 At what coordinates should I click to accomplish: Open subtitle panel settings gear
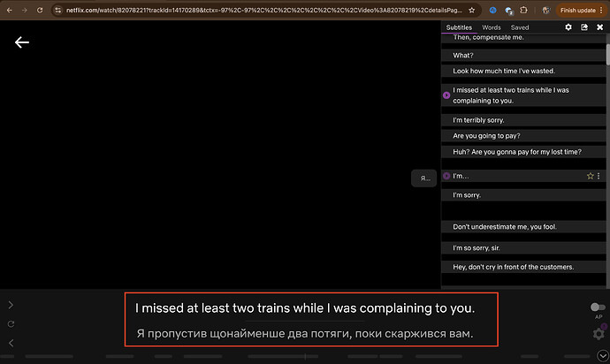(x=568, y=27)
